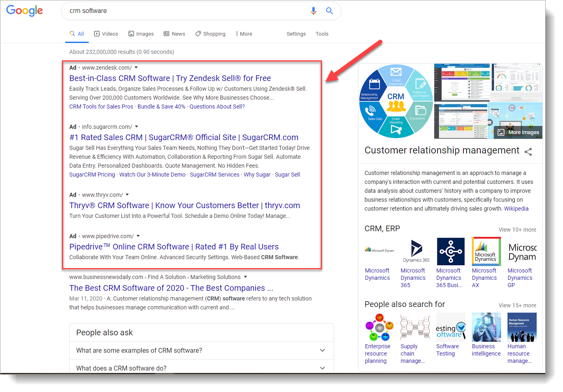Click the 'Software Testing' text link
Image resolution: width=563 pixels, height=392 pixels.
pos(448,350)
